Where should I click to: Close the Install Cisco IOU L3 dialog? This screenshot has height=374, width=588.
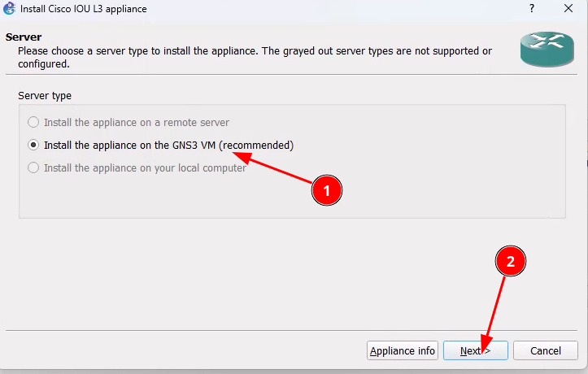(568, 8)
